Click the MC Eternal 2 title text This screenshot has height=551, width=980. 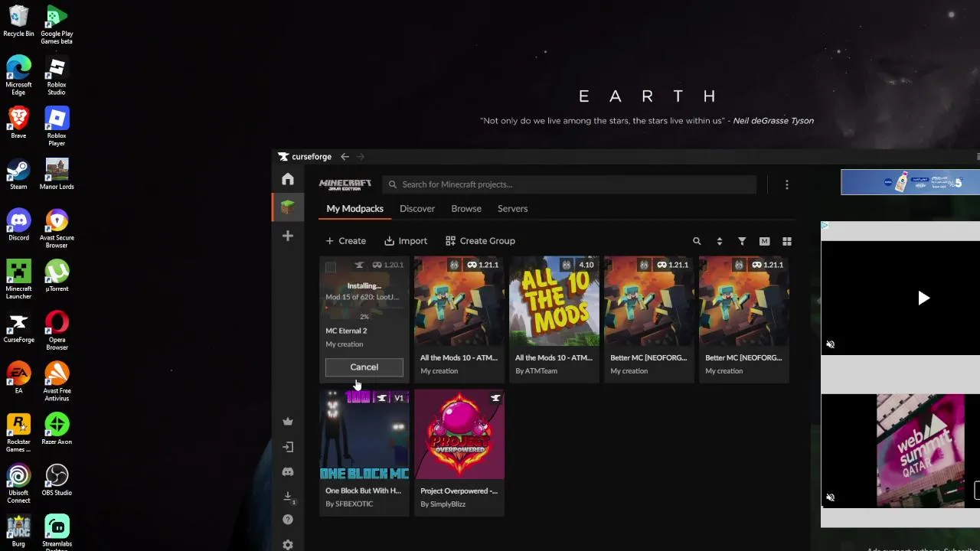point(346,331)
